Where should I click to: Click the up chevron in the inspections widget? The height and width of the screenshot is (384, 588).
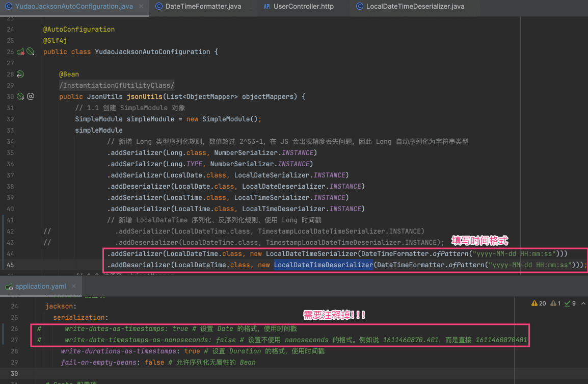tap(582, 303)
